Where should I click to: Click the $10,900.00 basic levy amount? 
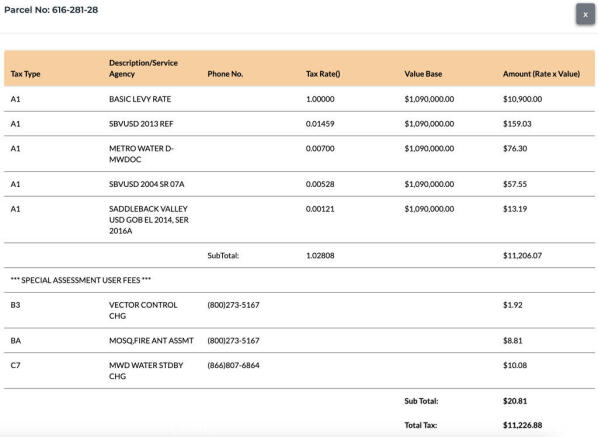[x=522, y=99]
